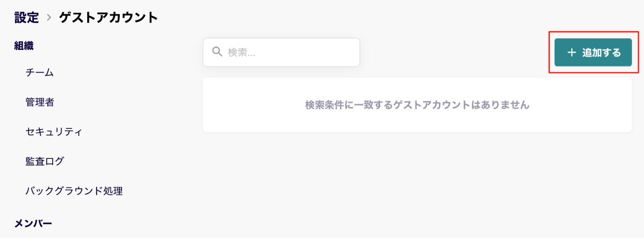The image size is (644, 238).
Task: Click the 検索... placeholder text
Action: click(x=241, y=53)
